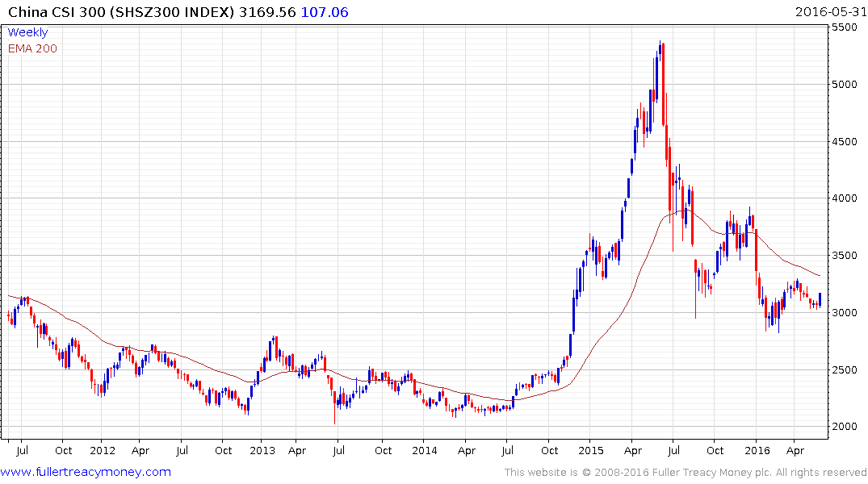Select the EMA 200 legend label
868x484 pixels.
[32, 48]
